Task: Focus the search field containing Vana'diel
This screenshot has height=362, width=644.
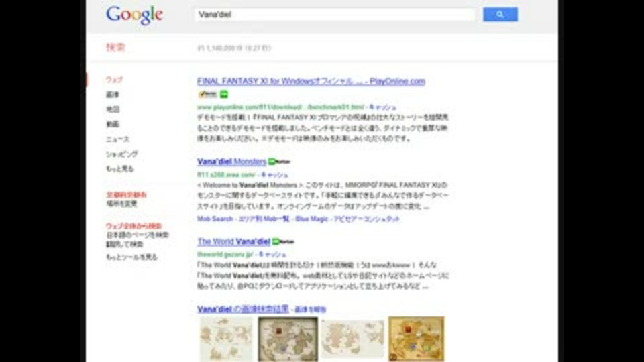Action: 335,15
